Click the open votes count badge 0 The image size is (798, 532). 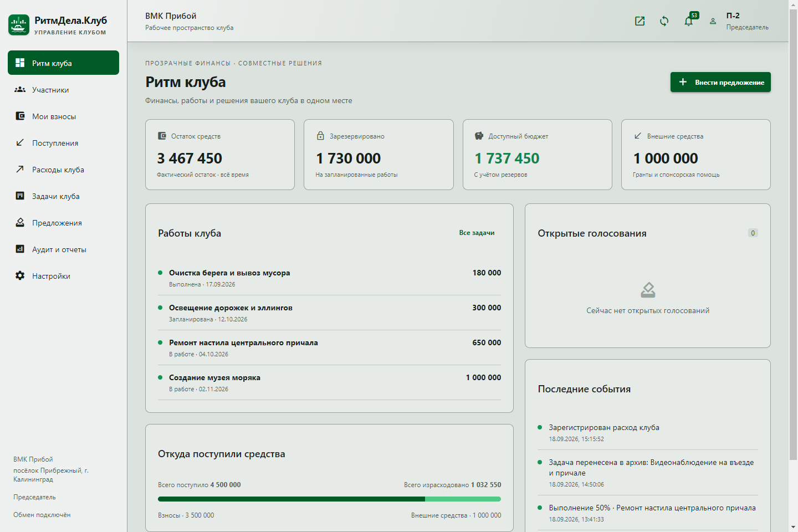(x=753, y=233)
